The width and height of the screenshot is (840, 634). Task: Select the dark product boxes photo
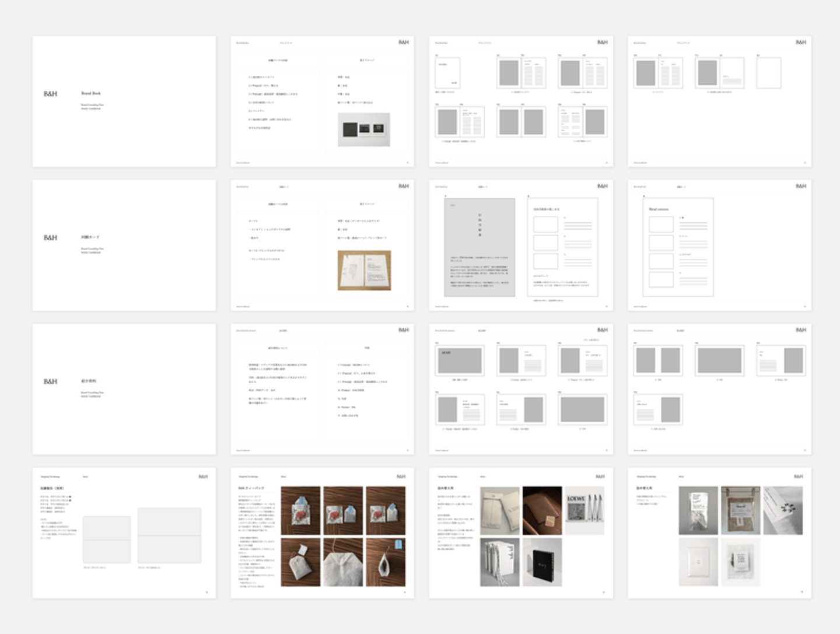(x=364, y=129)
